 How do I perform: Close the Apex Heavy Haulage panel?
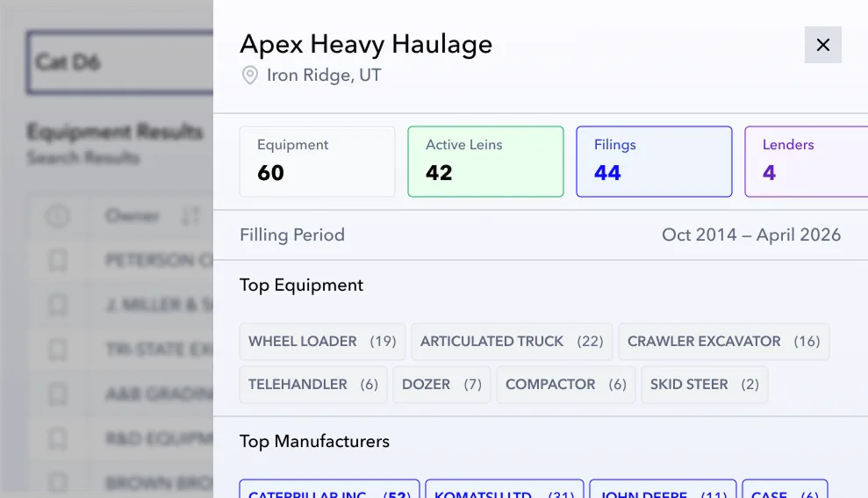click(822, 45)
